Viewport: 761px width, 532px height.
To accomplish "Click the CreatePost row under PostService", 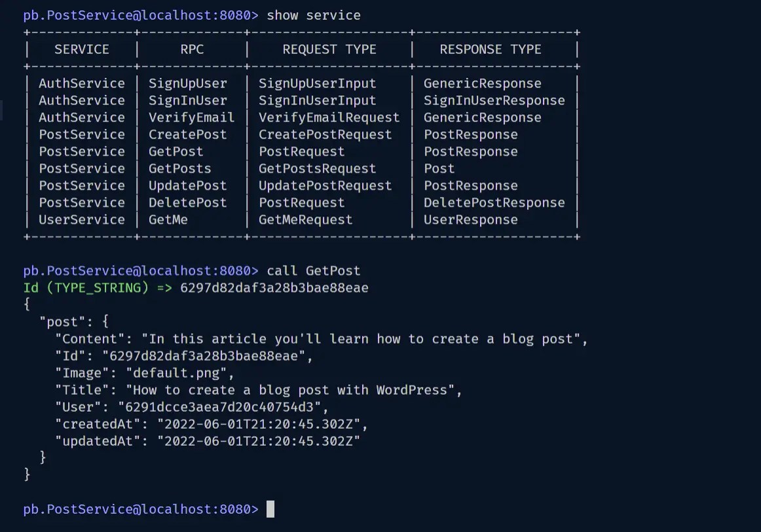I will click(x=188, y=134).
